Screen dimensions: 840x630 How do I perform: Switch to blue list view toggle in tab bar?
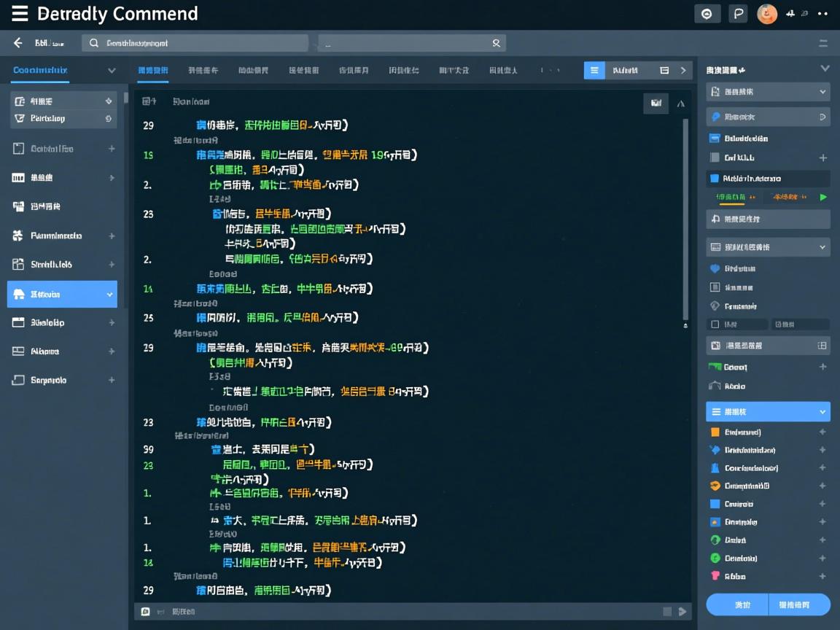pos(594,71)
